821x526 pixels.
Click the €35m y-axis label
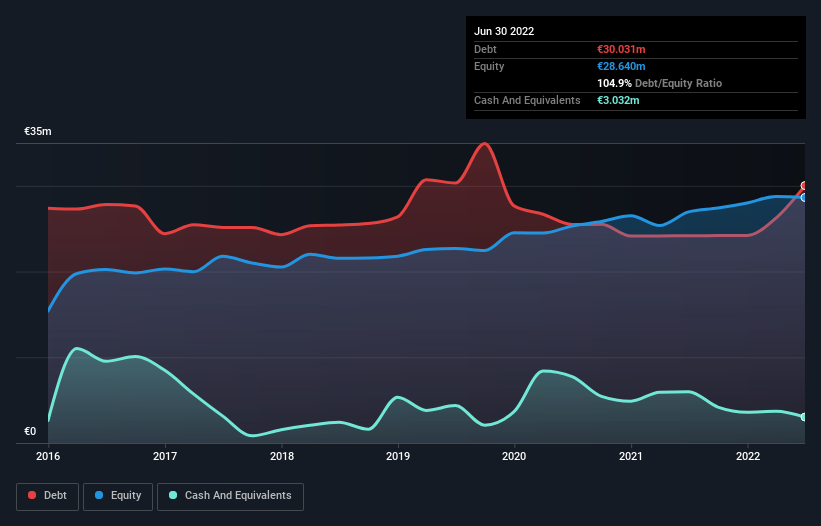coord(38,131)
